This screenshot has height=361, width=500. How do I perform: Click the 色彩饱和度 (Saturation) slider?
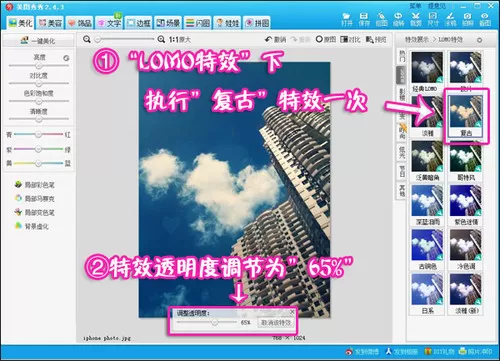coord(39,101)
